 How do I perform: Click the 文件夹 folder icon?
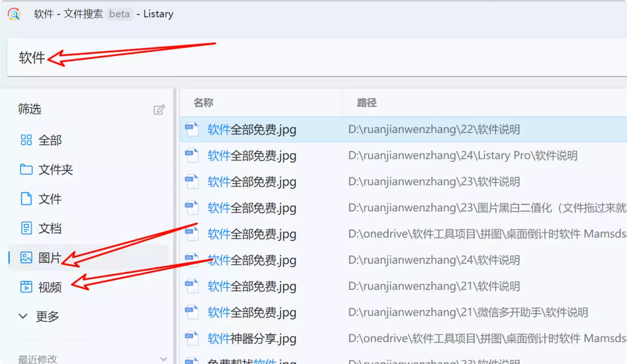26,169
